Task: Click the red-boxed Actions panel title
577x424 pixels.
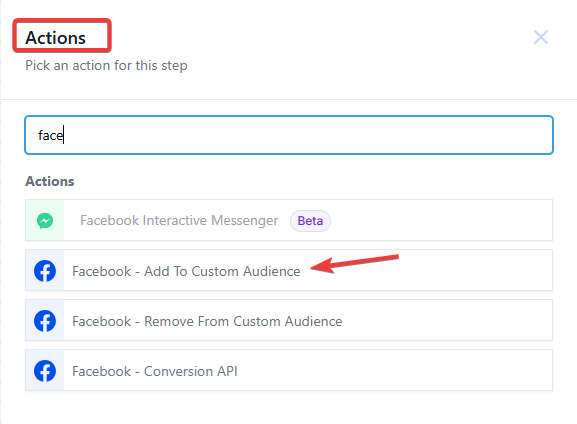Action: (56, 38)
